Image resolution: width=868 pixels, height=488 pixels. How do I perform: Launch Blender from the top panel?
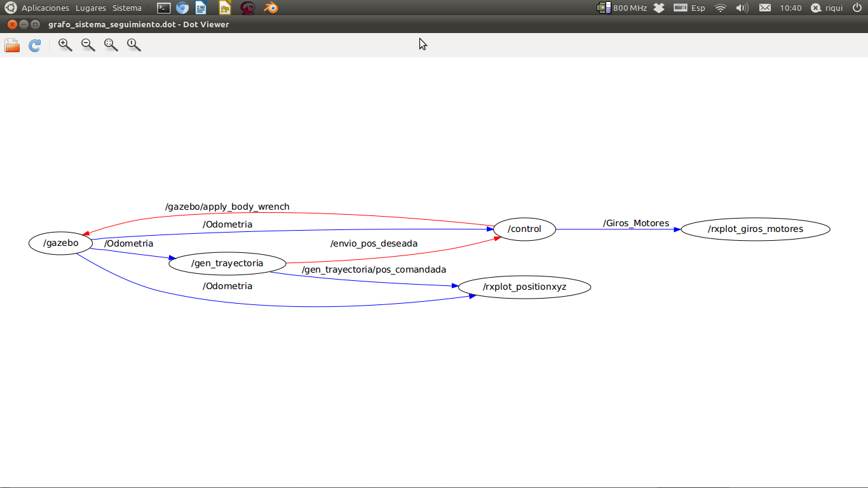[271, 8]
